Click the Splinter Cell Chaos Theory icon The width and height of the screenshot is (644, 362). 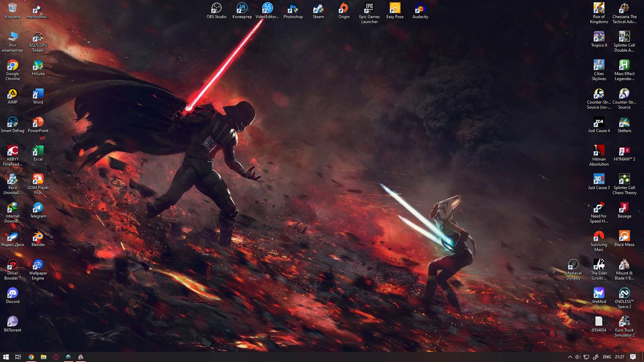coord(624,184)
